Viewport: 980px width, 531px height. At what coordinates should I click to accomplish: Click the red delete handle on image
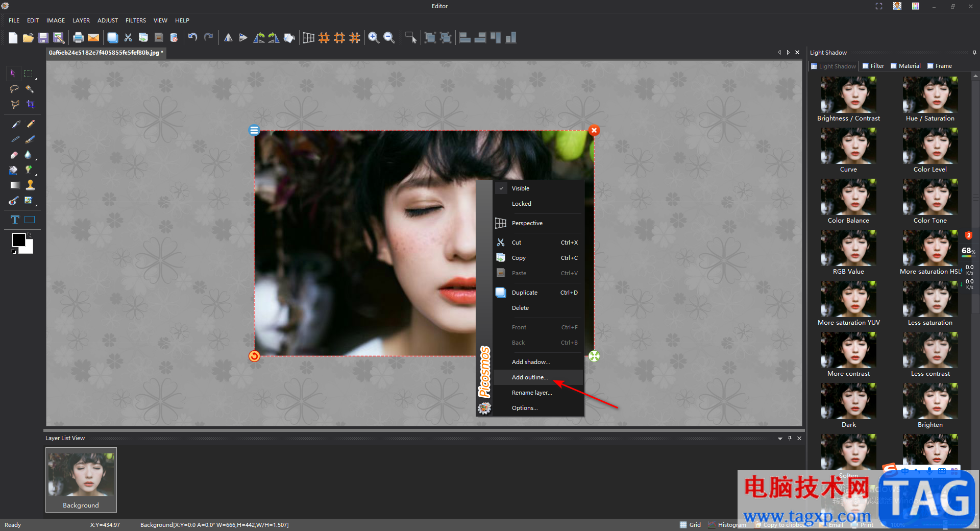(x=594, y=131)
